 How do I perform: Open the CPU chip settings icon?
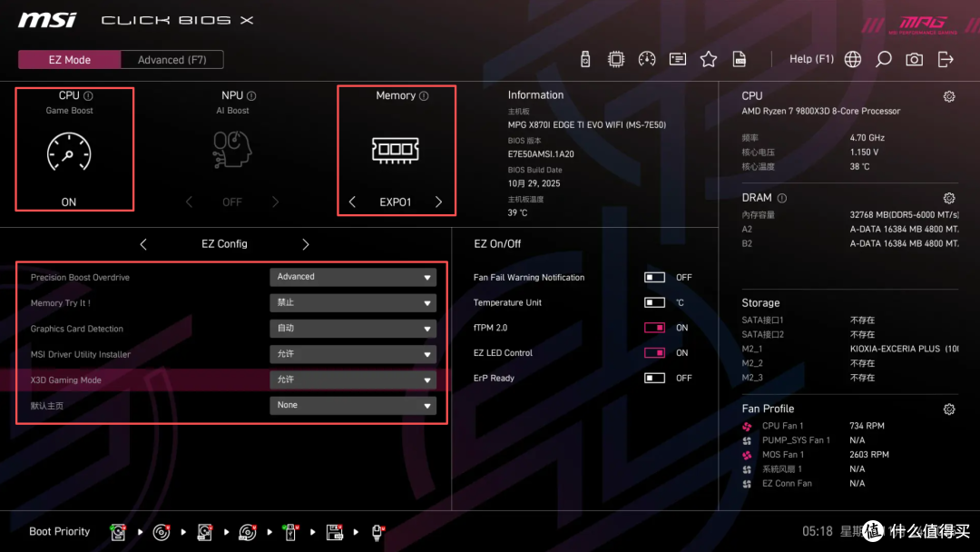coord(615,59)
